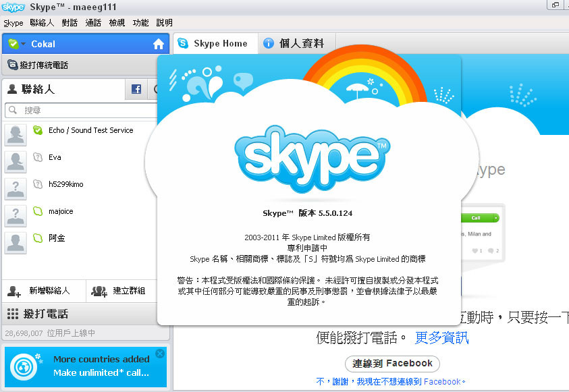Open the 撥打電話 dial pad
The height and width of the screenshot is (392, 569).
(80, 314)
